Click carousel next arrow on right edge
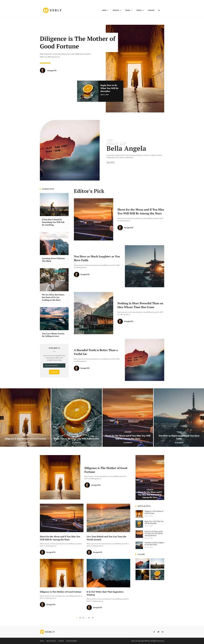 [202, 418]
